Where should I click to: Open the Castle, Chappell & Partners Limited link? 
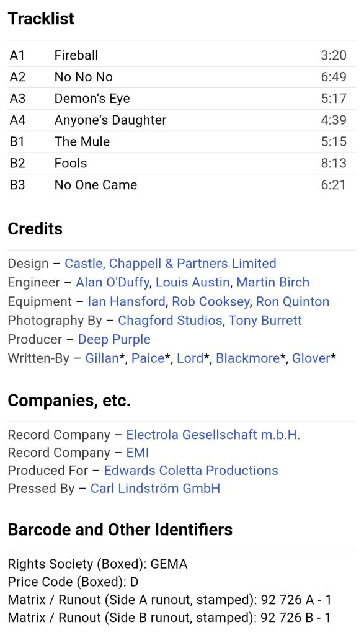click(x=171, y=264)
